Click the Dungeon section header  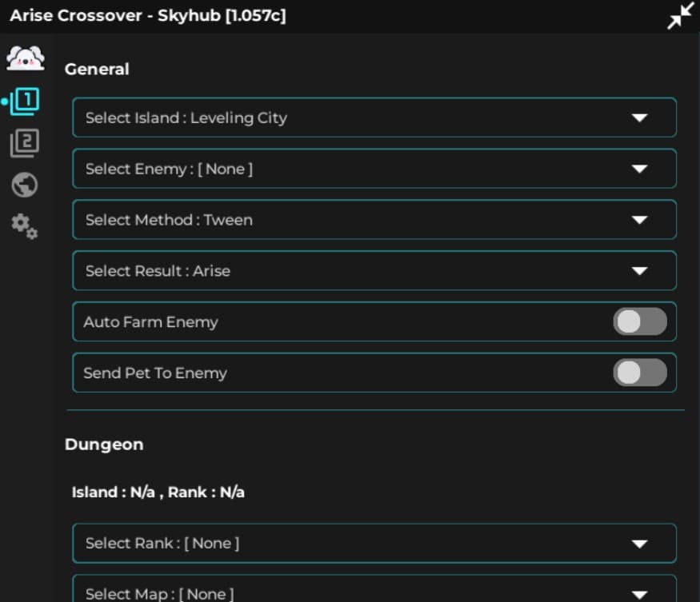tap(104, 445)
